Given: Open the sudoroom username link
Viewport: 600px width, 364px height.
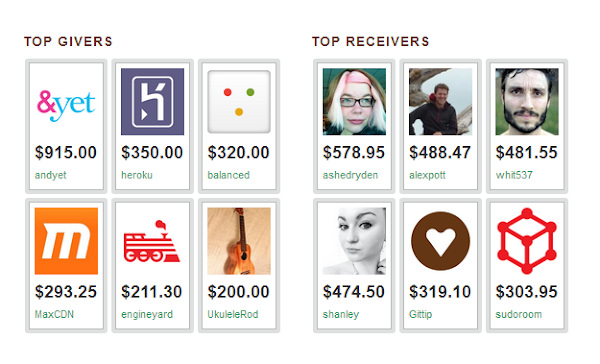Looking at the screenshot, I should (x=518, y=315).
